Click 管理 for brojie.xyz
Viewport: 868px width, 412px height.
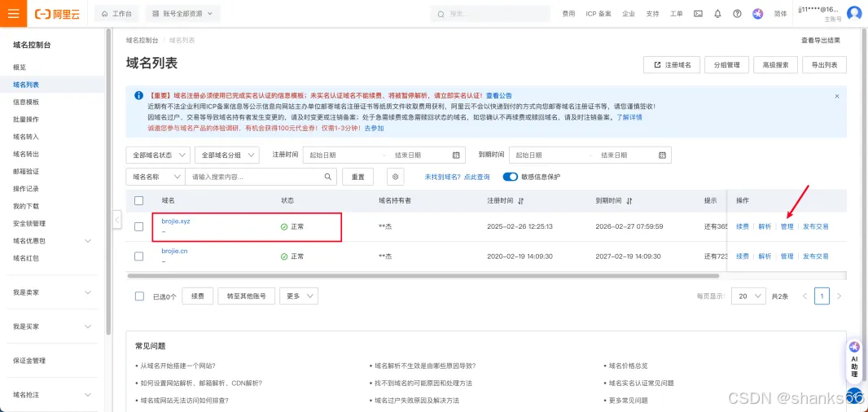(x=787, y=226)
